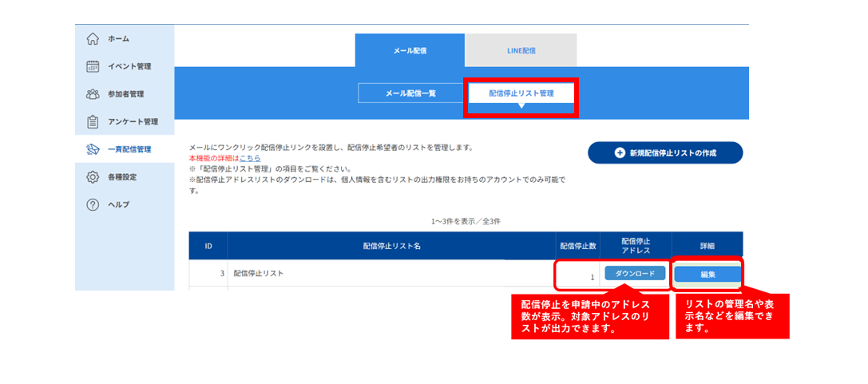
Task: Open 各種設定 menu item
Action: (x=125, y=177)
